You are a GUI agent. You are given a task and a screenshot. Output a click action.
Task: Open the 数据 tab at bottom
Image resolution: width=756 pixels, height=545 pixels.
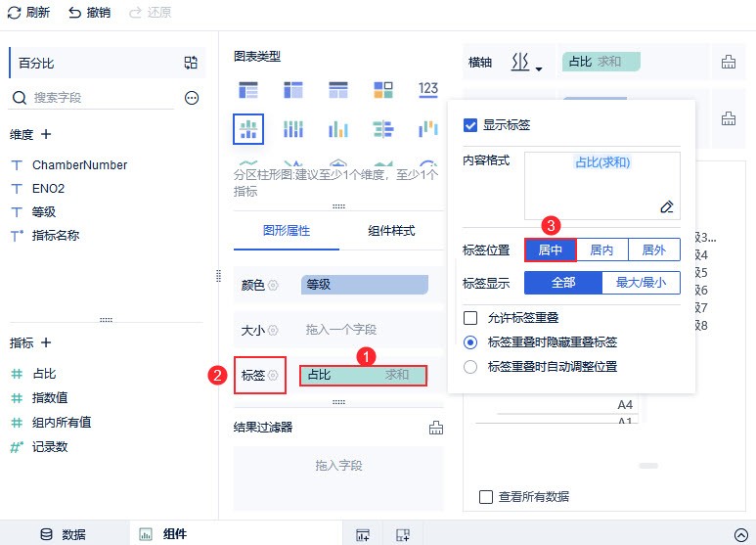[x=64, y=534]
